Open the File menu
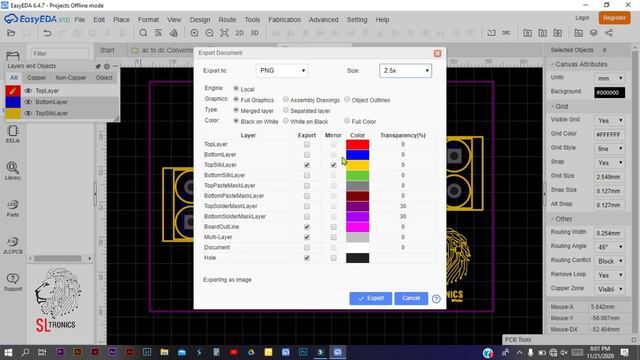Viewport: 640px width, 360px height. coord(80,20)
